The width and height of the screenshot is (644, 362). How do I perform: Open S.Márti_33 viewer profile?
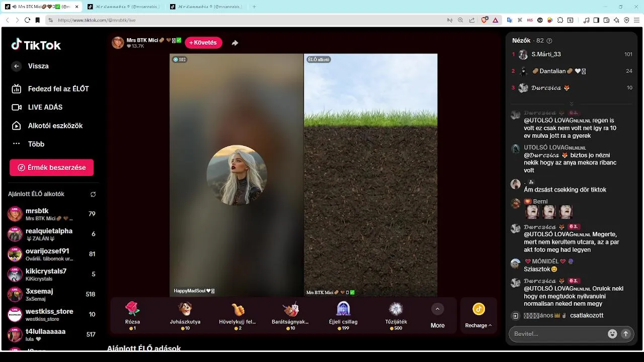pos(572,54)
